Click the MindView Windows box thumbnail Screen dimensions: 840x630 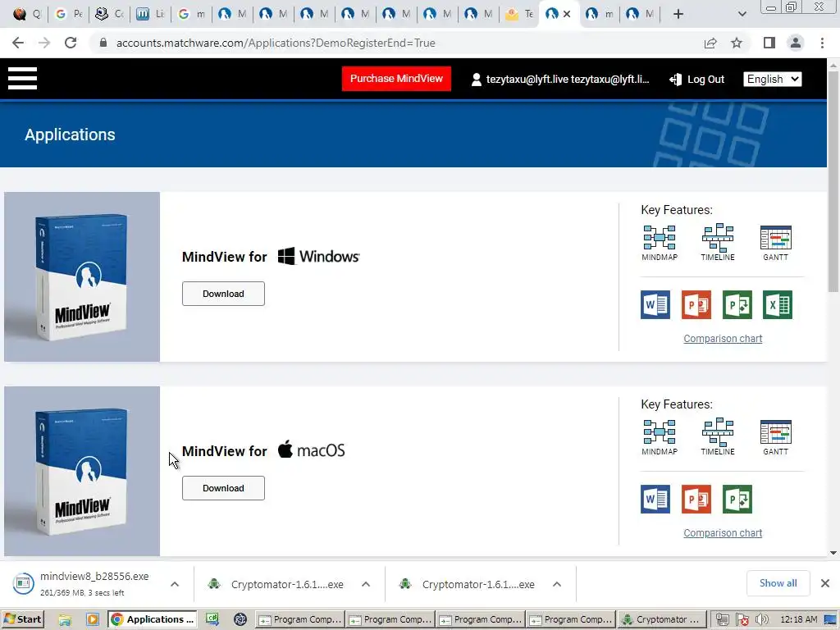tap(82, 277)
